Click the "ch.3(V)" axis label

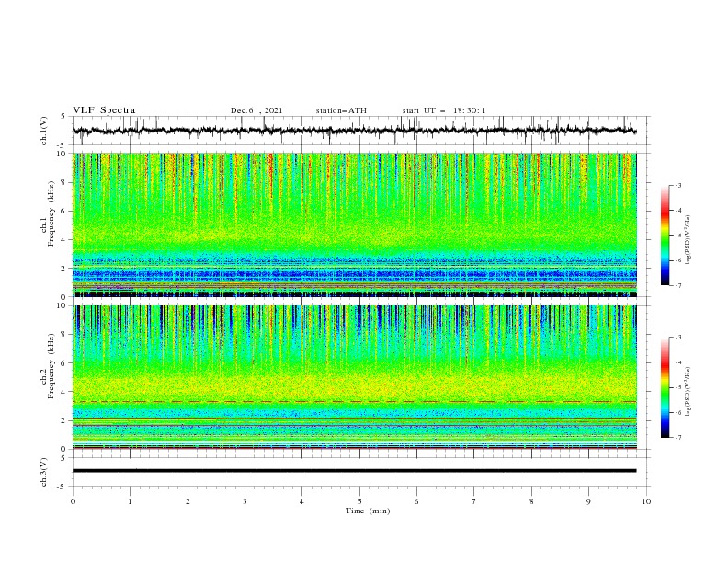click(x=44, y=472)
